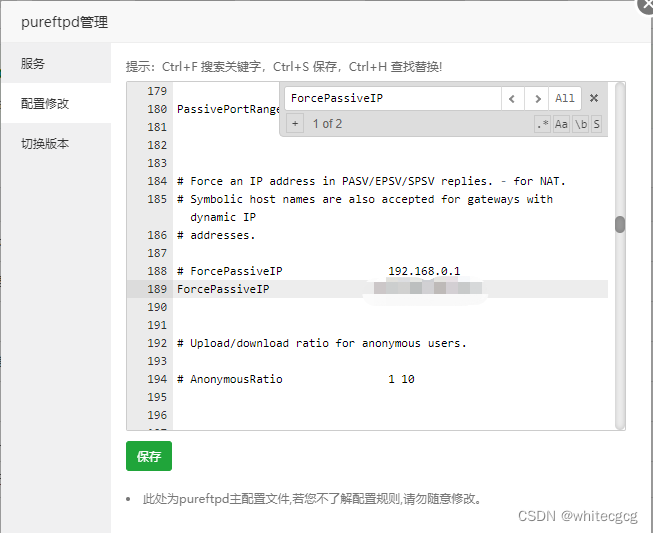The image size is (653, 533).
Task: Click the commented AnonymousRatio line
Action: 236,379
